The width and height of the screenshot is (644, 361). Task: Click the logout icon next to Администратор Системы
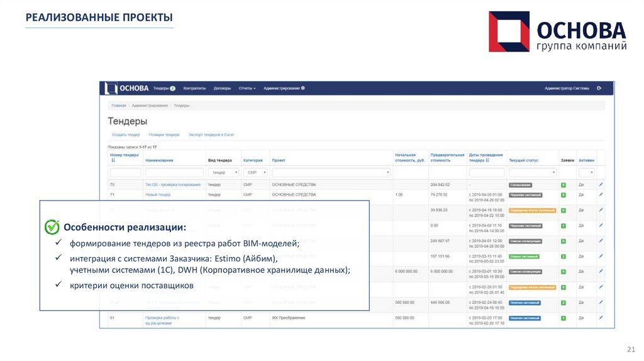[x=599, y=88]
